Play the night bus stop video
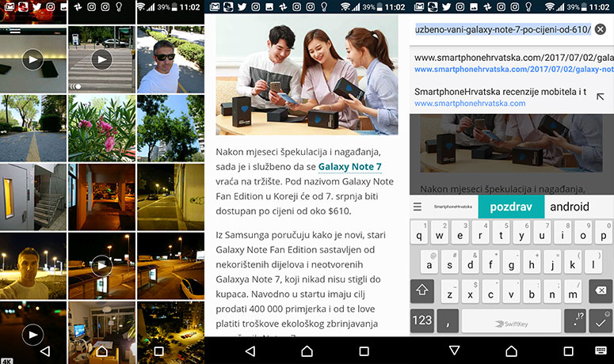Viewport: 614px width, 364px height. click(x=102, y=266)
